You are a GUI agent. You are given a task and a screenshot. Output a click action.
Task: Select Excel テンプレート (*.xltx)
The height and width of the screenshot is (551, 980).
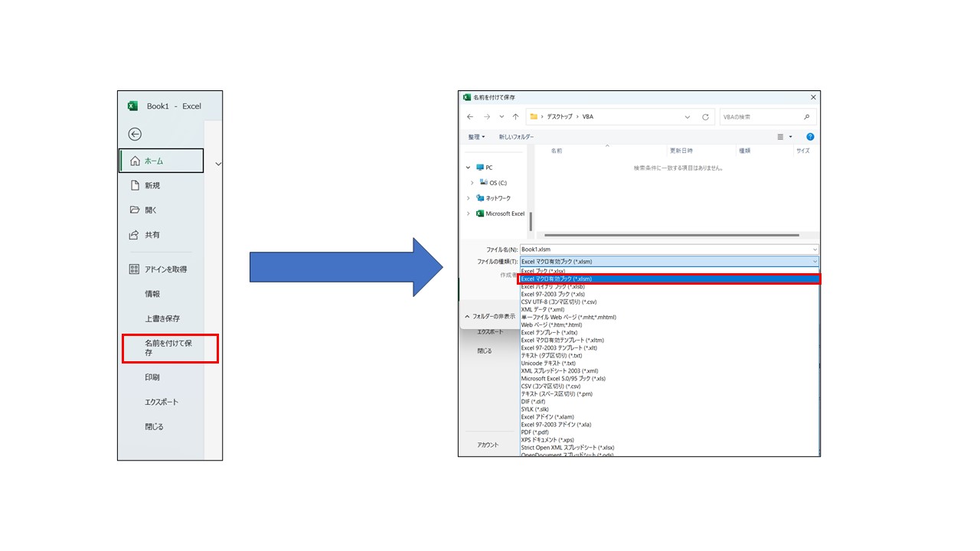668,332
